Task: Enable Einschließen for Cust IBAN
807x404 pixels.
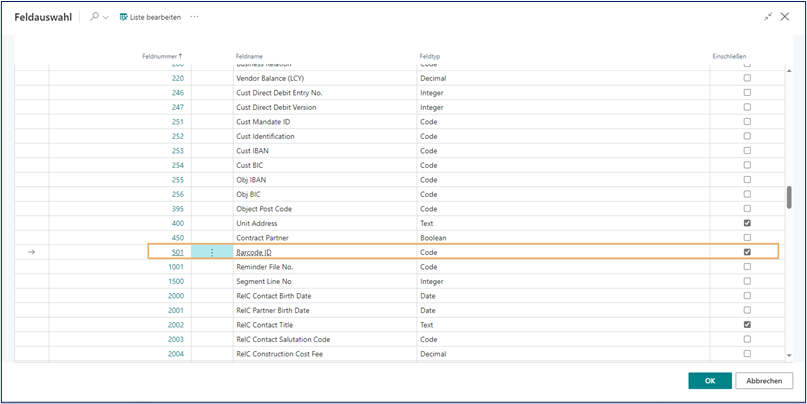Action: click(x=747, y=150)
